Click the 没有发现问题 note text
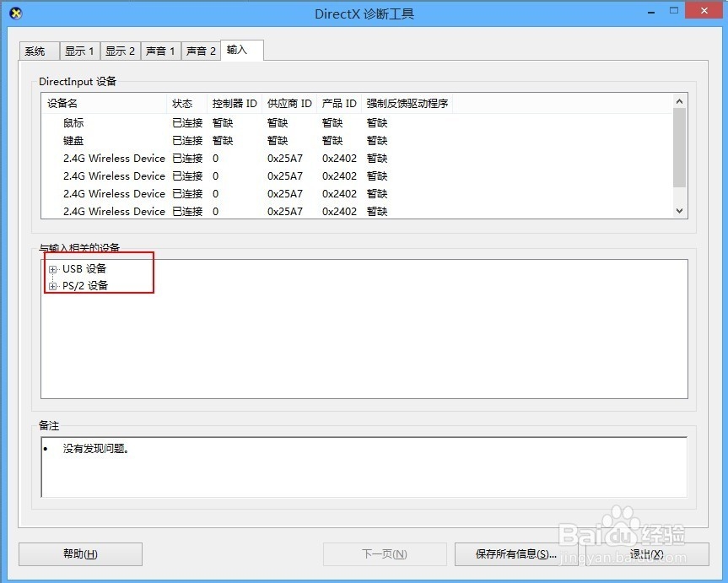Image resolution: width=728 pixels, height=583 pixels. pyautogui.click(x=96, y=449)
